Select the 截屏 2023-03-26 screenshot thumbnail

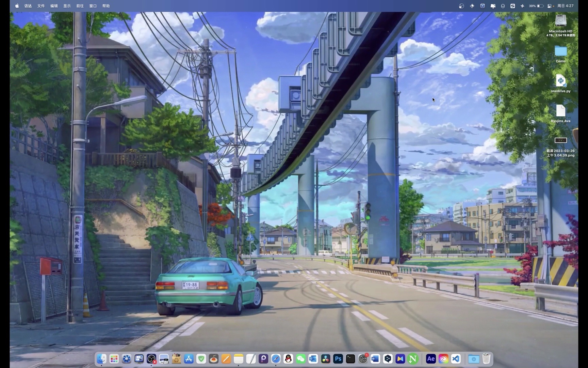560,140
